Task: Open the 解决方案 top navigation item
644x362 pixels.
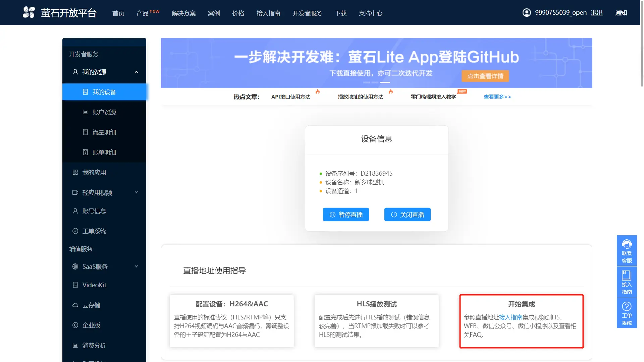Action: (183, 13)
